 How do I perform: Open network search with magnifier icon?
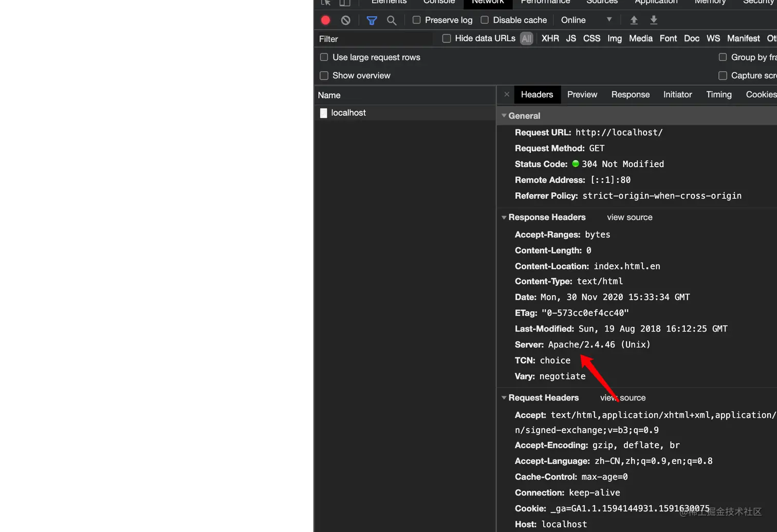392,20
